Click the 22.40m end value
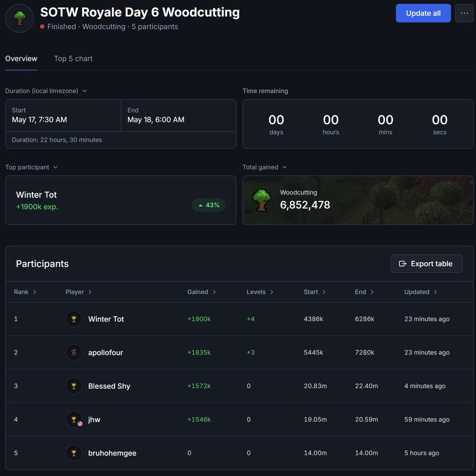 click(x=367, y=386)
